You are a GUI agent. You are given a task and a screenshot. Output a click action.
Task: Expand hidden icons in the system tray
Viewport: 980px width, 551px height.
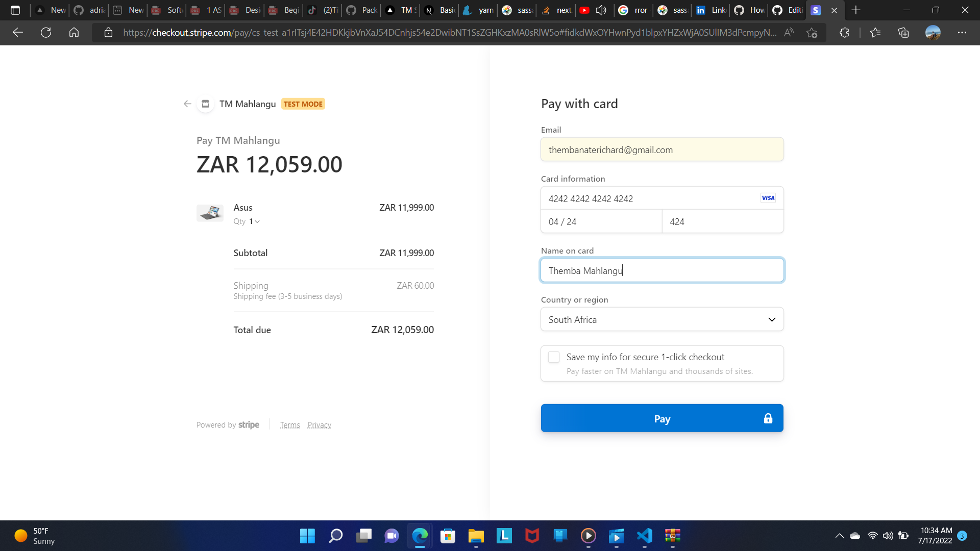point(839,536)
